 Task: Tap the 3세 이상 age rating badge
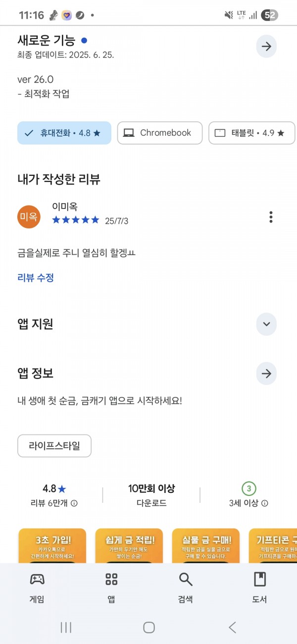[249, 489]
